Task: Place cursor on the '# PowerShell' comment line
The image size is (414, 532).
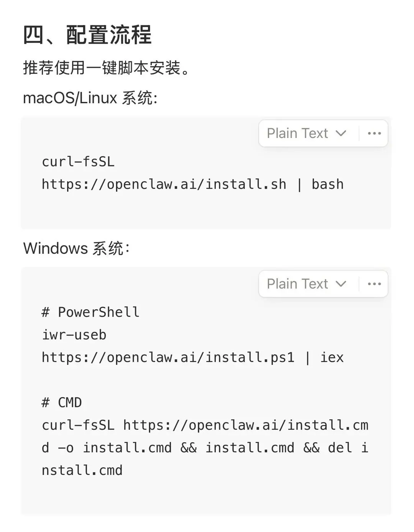Action: 90,312
